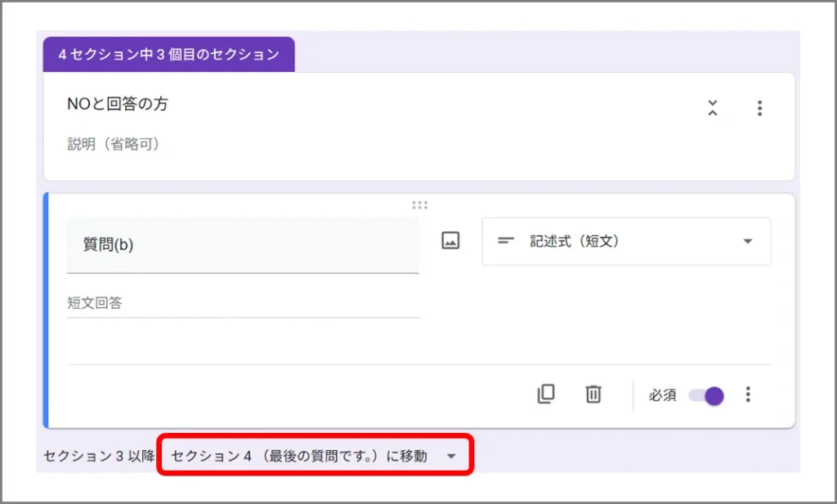Click the 説明（省略可） description field
Image resolution: width=837 pixels, height=504 pixels.
click(x=114, y=145)
